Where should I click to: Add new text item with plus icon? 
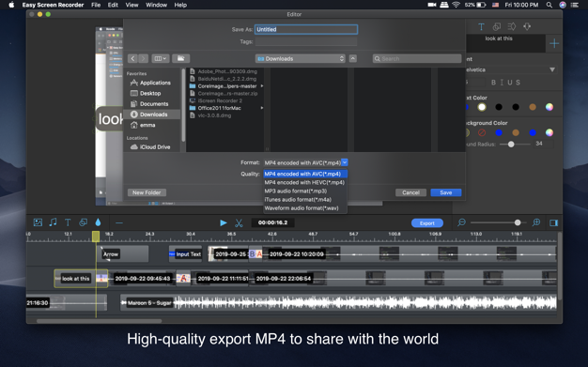click(x=554, y=43)
